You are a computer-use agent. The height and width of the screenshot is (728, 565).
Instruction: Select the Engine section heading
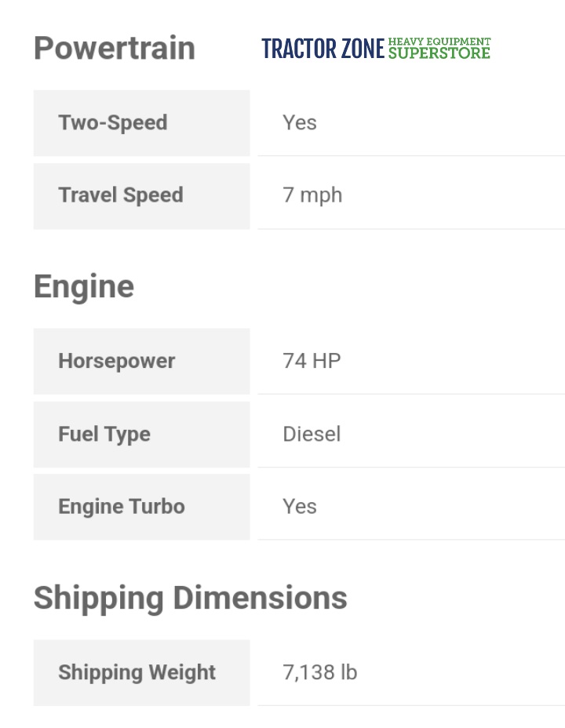point(84,286)
